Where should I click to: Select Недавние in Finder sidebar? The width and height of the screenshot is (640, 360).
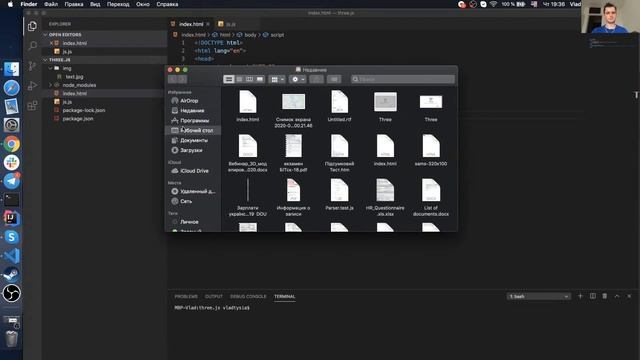(x=193, y=111)
